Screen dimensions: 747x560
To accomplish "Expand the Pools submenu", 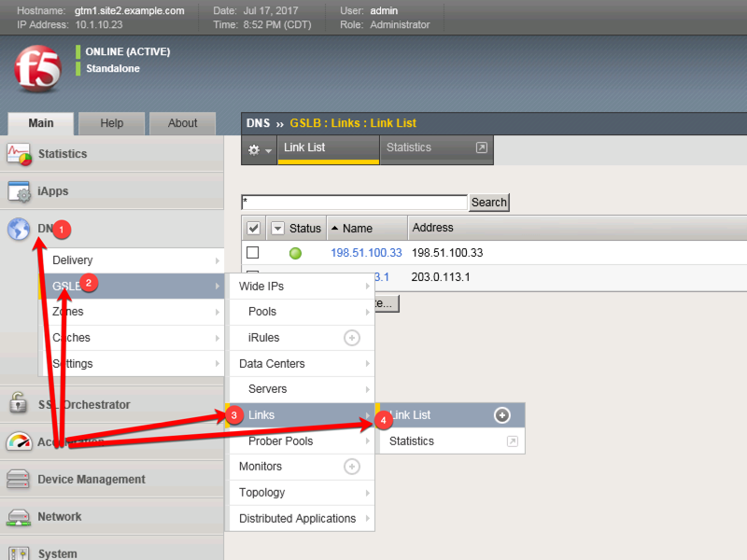I will pos(302,312).
